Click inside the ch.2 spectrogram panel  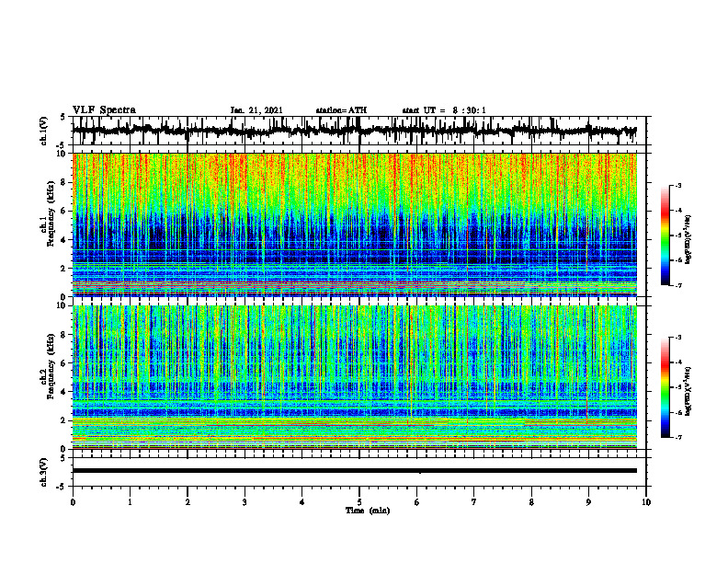tap(355, 377)
